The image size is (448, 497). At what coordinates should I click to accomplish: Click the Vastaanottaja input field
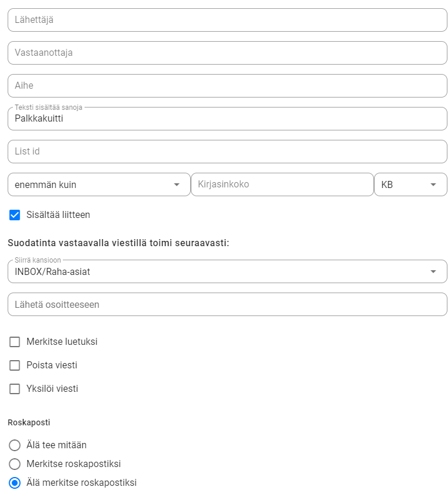227,53
